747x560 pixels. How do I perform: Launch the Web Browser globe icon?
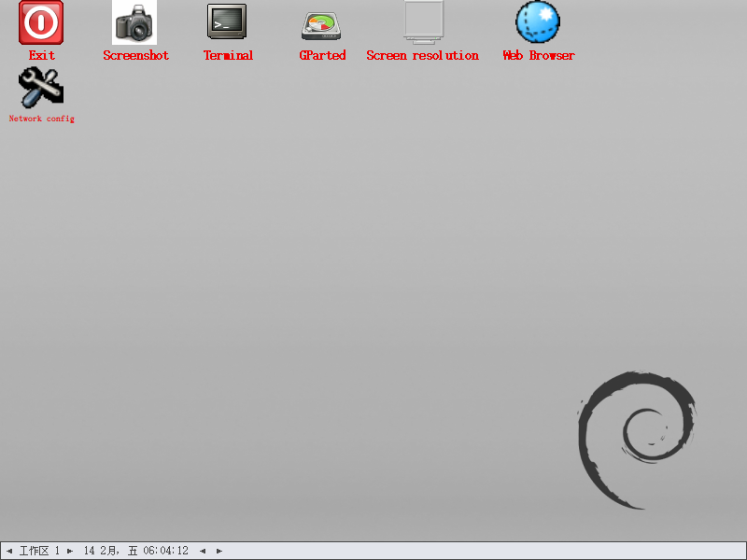pyautogui.click(x=538, y=21)
